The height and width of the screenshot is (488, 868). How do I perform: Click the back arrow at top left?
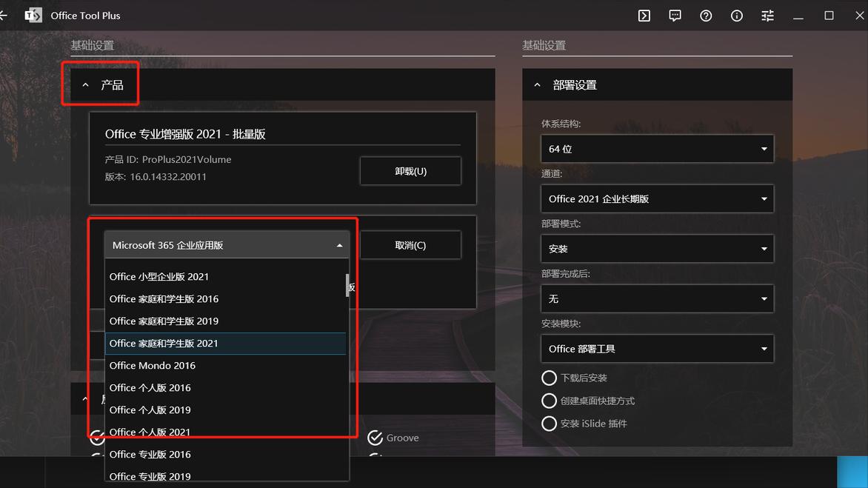point(4,15)
